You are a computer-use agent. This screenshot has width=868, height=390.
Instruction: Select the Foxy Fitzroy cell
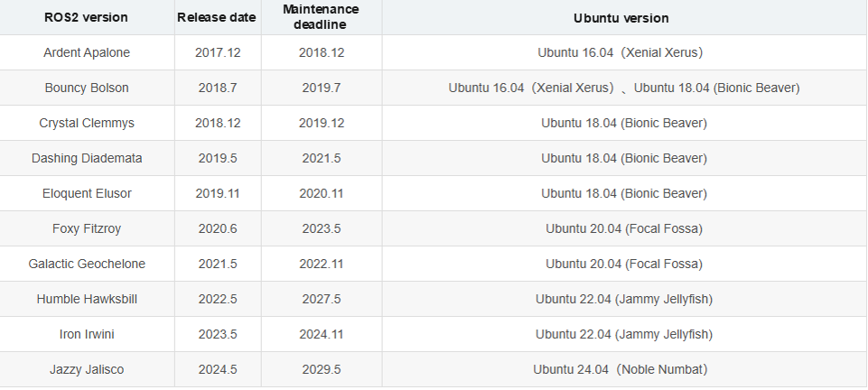click(x=87, y=229)
